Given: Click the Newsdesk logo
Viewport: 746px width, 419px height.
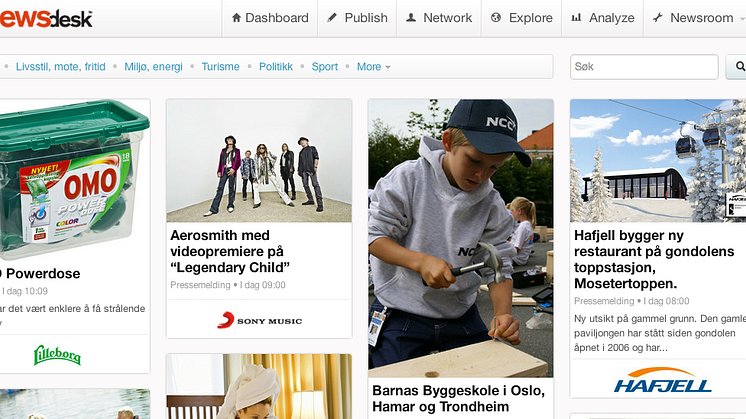Looking at the screenshot, I should click(46, 18).
